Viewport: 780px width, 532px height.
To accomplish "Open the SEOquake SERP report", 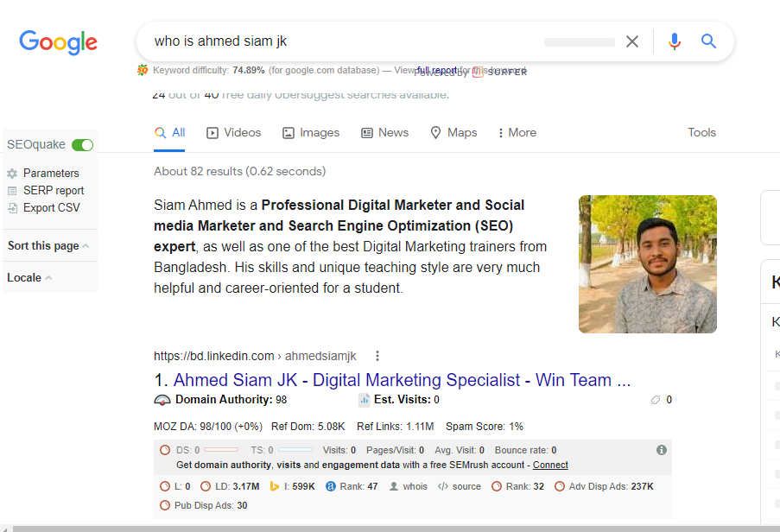I will click(x=54, y=190).
